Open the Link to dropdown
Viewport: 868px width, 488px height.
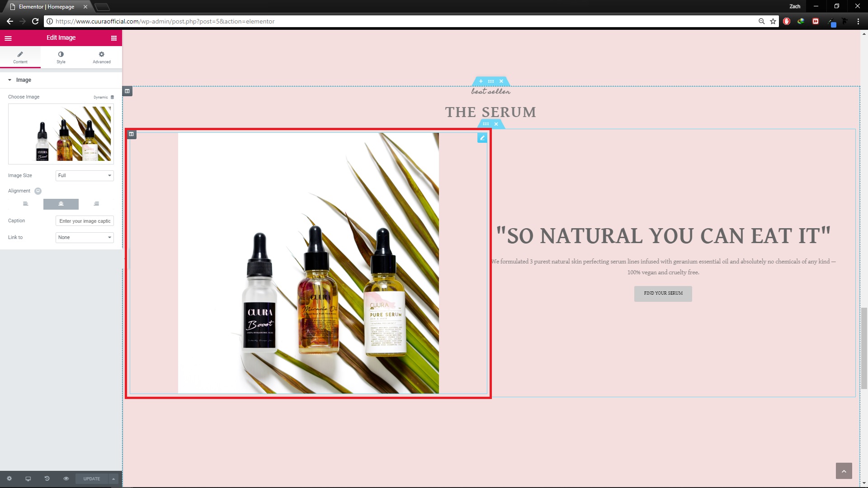pos(85,238)
